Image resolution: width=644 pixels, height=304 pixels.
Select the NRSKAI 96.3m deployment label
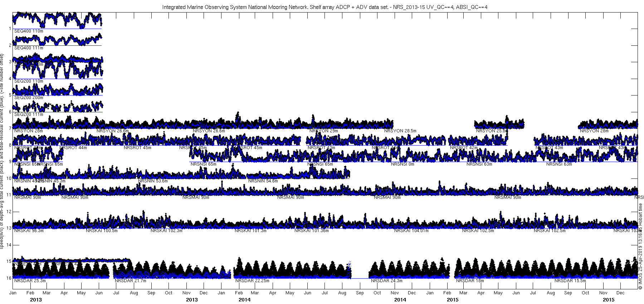coord(29,231)
